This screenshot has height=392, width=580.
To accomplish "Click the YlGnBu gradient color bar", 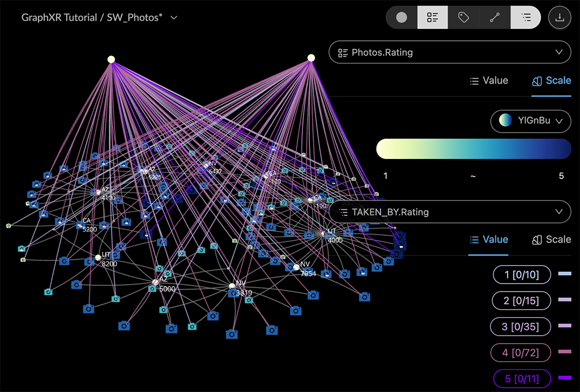I will 473,149.
